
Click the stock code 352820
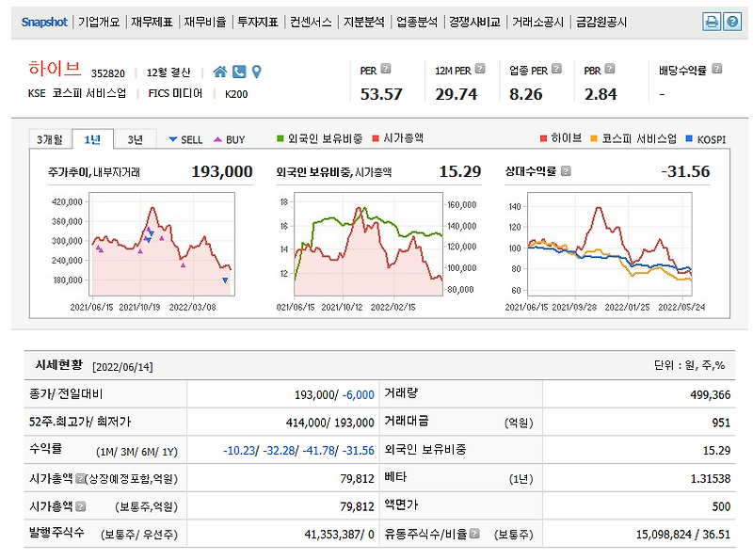108,73
